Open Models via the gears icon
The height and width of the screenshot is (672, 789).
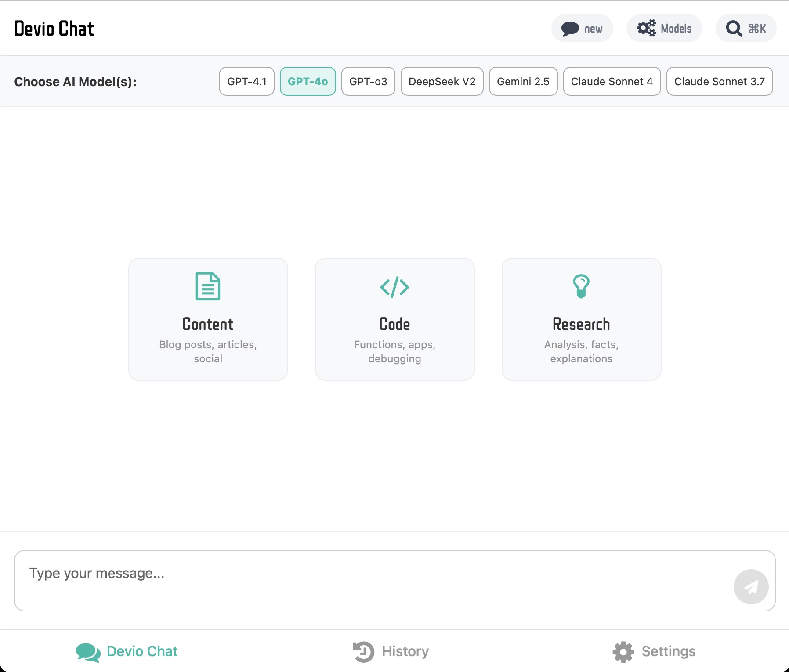point(646,28)
